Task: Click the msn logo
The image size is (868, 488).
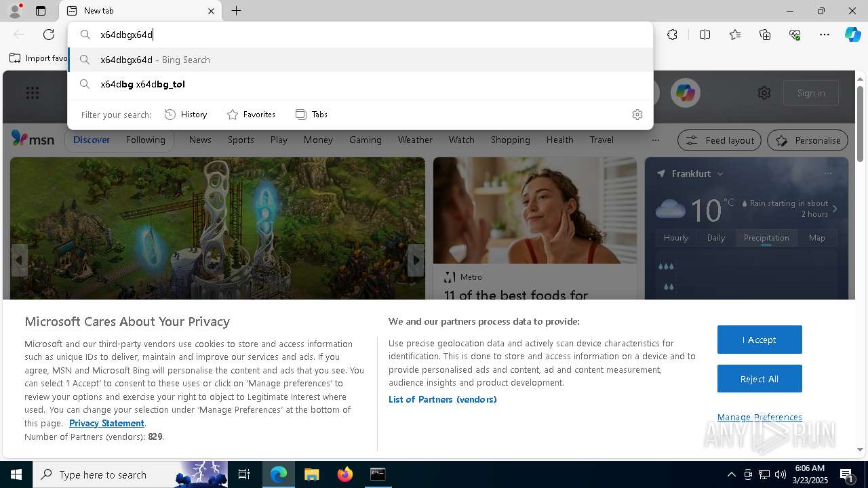Action: (33, 139)
